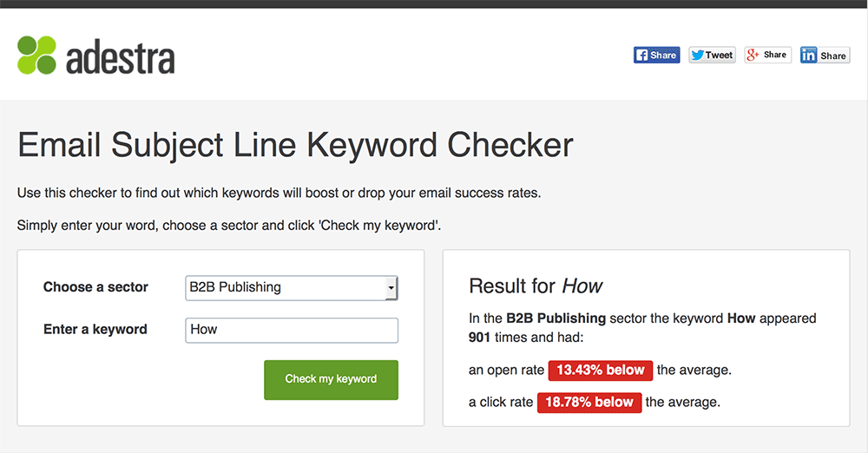
Task: Click the 'Result for How' heading
Action: 536,286
